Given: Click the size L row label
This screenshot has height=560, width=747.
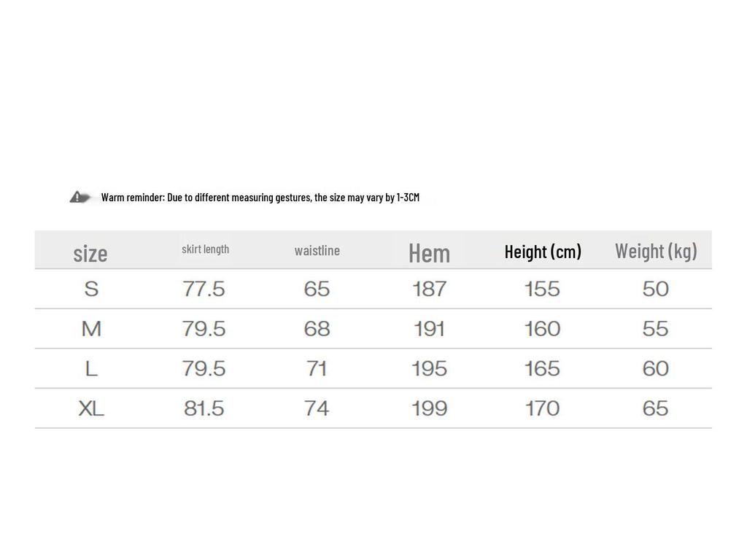Looking at the screenshot, I should coord(91,369).
